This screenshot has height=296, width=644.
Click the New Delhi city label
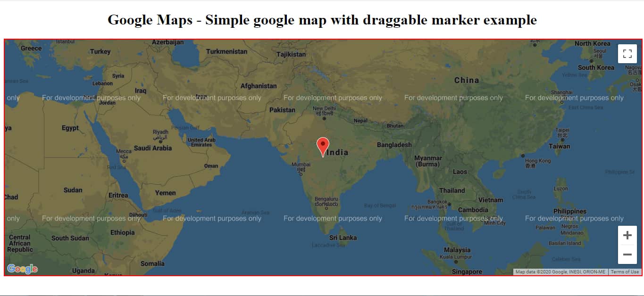(323, 111)
